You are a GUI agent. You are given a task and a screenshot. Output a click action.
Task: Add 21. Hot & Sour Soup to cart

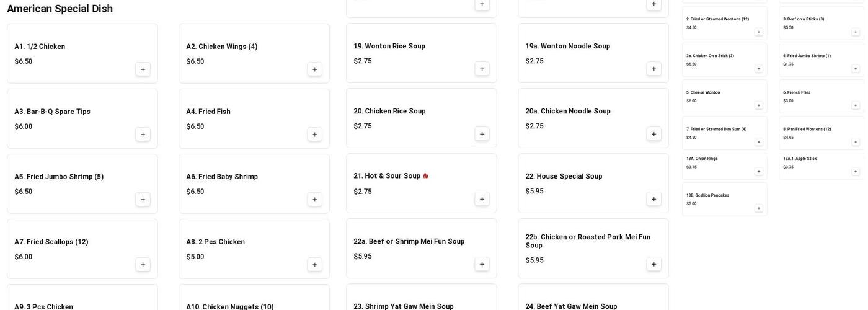click(x=482, y=199)
